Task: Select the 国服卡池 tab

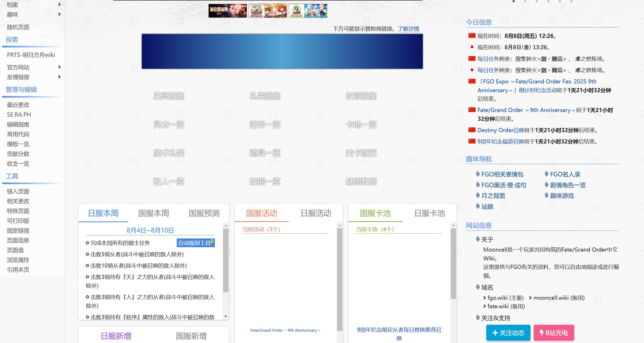Action: coord(375,213)
